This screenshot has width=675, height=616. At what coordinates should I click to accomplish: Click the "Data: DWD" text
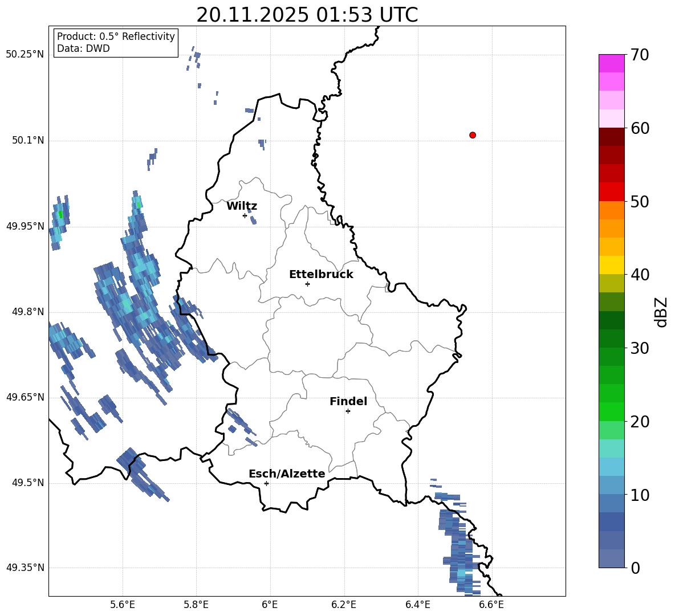click(x=83, y=48)
